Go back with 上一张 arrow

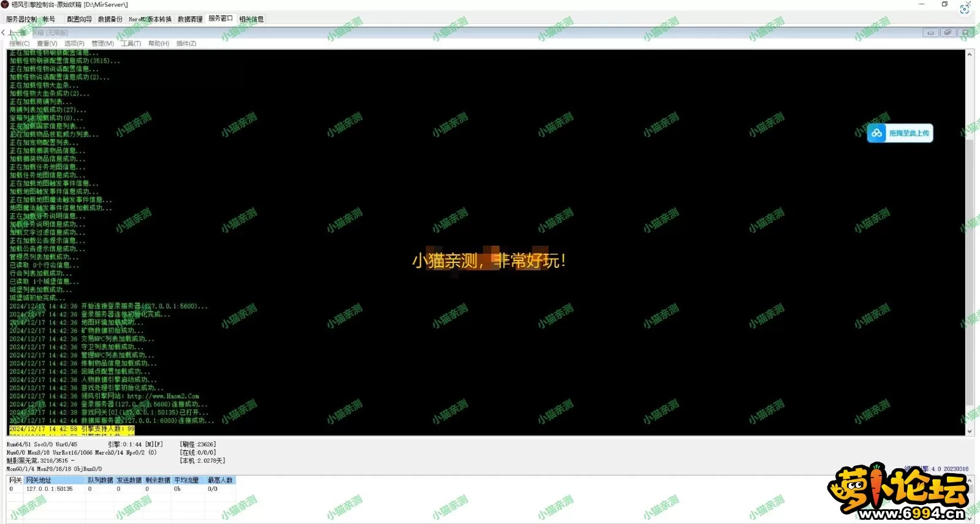tap(13, 32)
